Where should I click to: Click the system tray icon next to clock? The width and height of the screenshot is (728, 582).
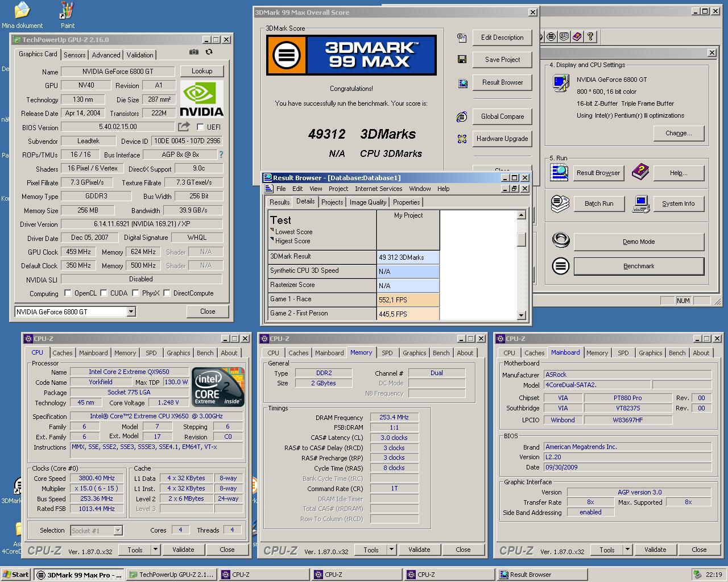coord(697,574)
